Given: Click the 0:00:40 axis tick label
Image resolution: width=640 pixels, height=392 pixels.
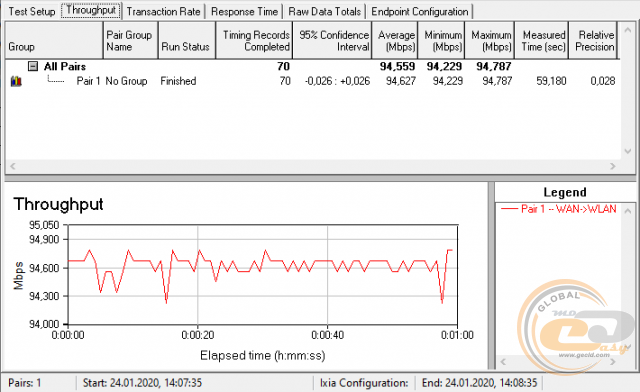Looking at the screenshot, I should [x=327, y=335].
